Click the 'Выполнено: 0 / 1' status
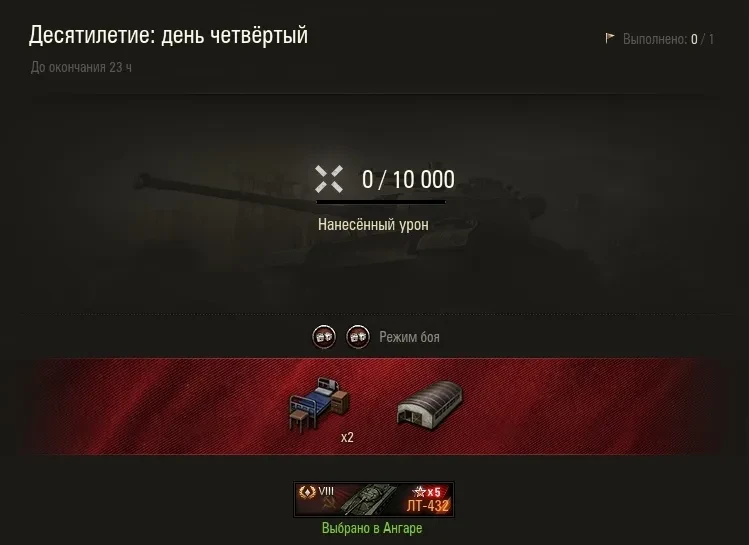Image resolution: width=749 pixels, height=545 pixels. coord(668,39)
